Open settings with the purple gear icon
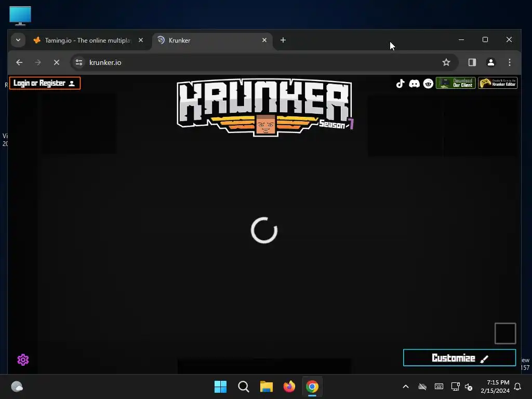532x399 pixels. (23, 360)
